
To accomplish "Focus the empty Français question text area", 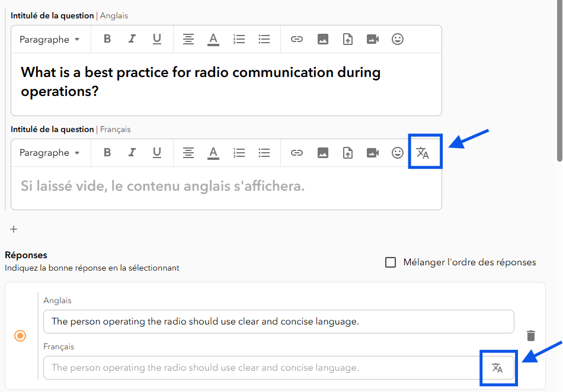I will [x=226, y=188].
